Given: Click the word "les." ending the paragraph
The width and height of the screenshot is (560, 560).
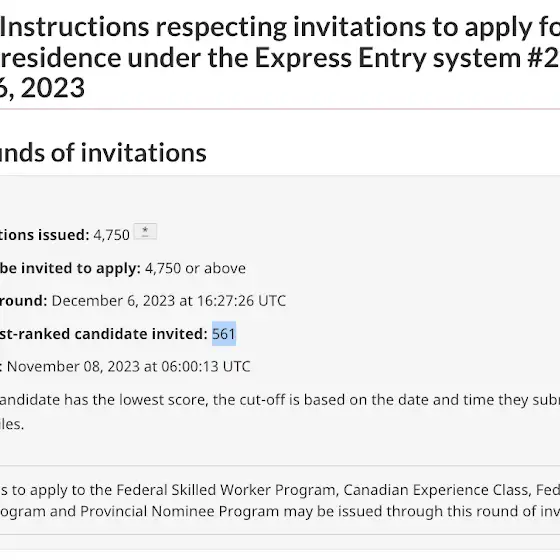Looking at the screenshot, I should pos(12,424).
